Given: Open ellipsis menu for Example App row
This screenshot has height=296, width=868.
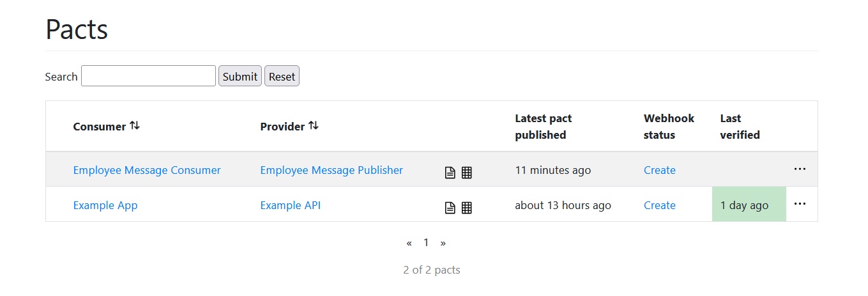Looking at the screenshot, I should (x=800, y=205).
